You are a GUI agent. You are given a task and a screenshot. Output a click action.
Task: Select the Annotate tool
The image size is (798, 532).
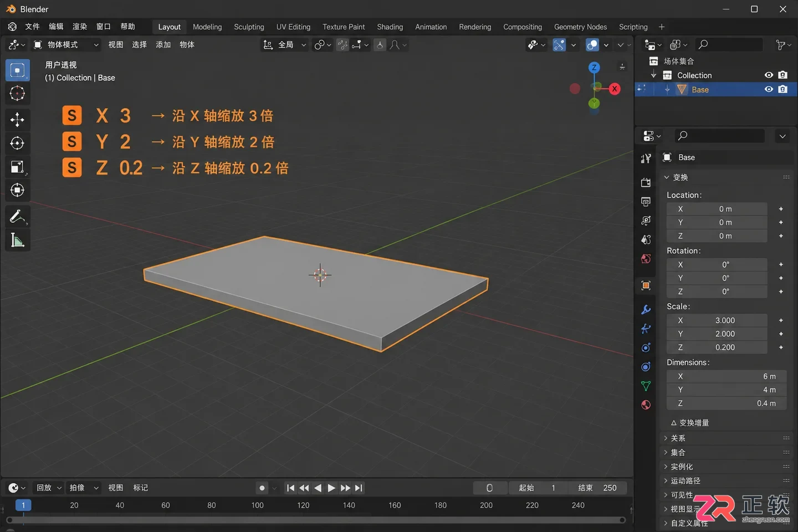pos(18,217)
